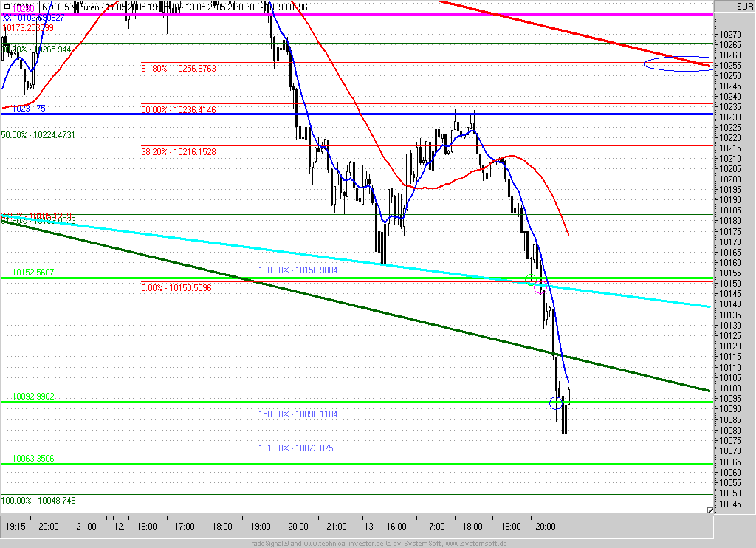Click the 10100 tick on price axis

730,388
